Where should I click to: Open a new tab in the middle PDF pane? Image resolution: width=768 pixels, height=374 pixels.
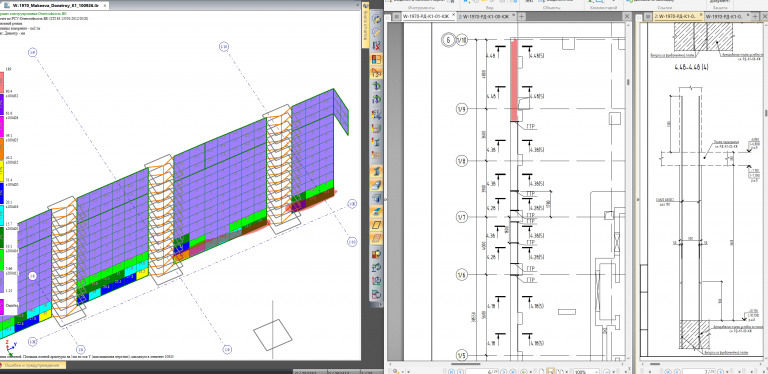coord(522,17)
